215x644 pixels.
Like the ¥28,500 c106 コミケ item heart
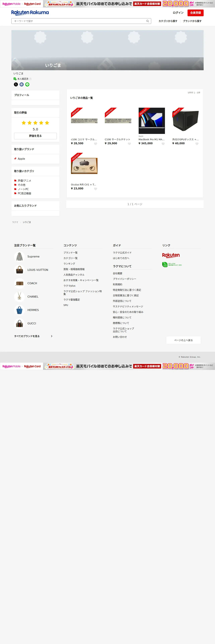click(95, 144)
